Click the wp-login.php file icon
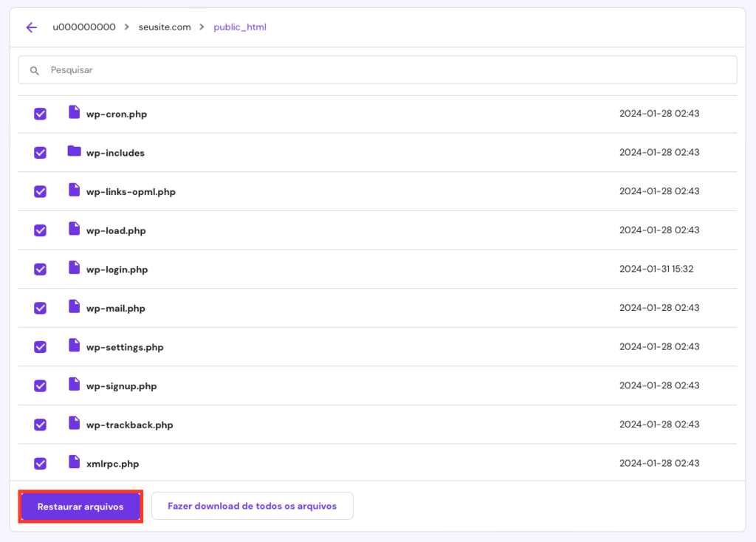756x542 pixels. point(74,269)
